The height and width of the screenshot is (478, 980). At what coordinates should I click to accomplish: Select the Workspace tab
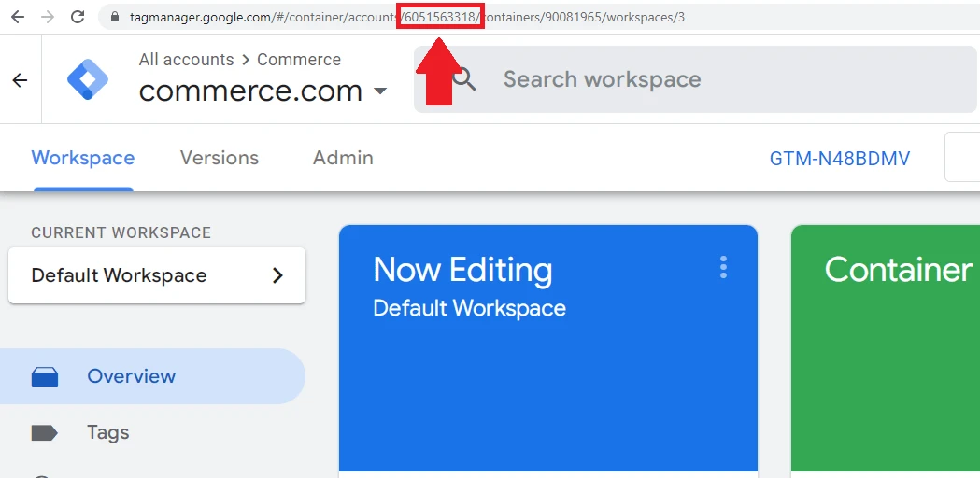(83, 159)
